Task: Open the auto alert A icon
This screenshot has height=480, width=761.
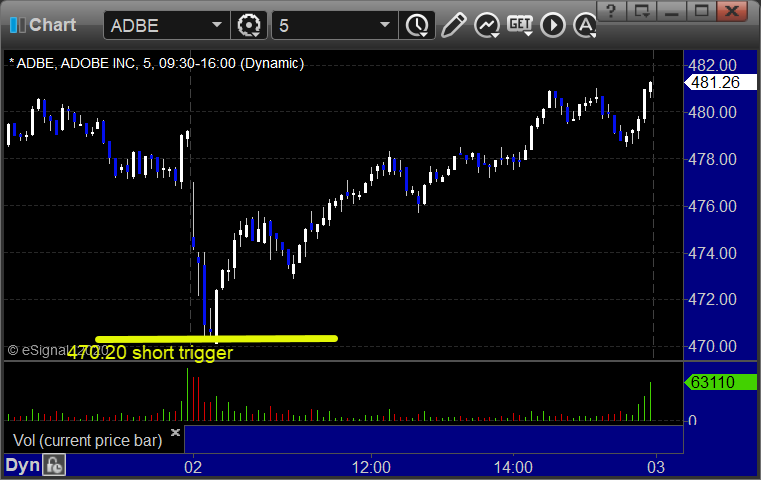Action: [x=585, y=25]
